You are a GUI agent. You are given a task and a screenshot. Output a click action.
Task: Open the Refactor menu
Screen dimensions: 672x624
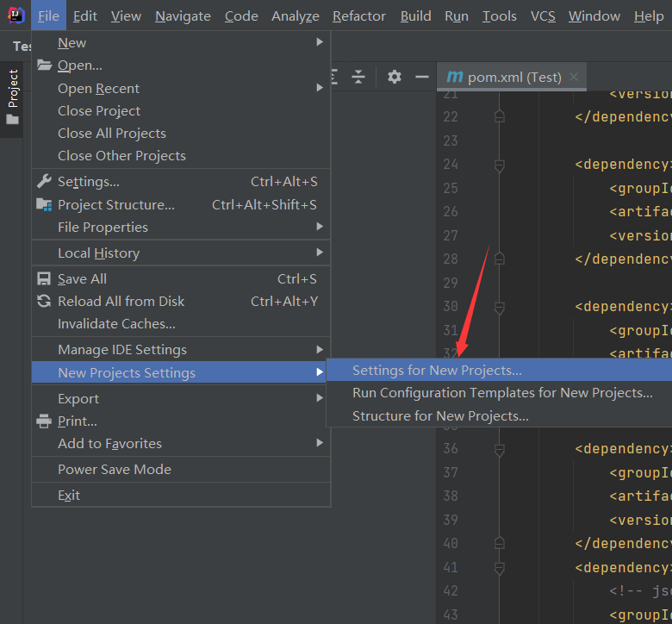(x=359, y=16)
